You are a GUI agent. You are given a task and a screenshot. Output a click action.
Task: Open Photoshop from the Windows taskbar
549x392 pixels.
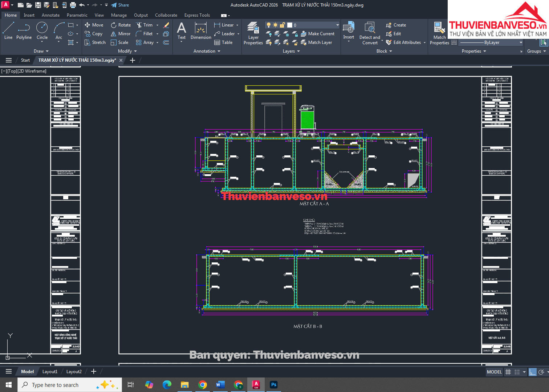[274, 384]
